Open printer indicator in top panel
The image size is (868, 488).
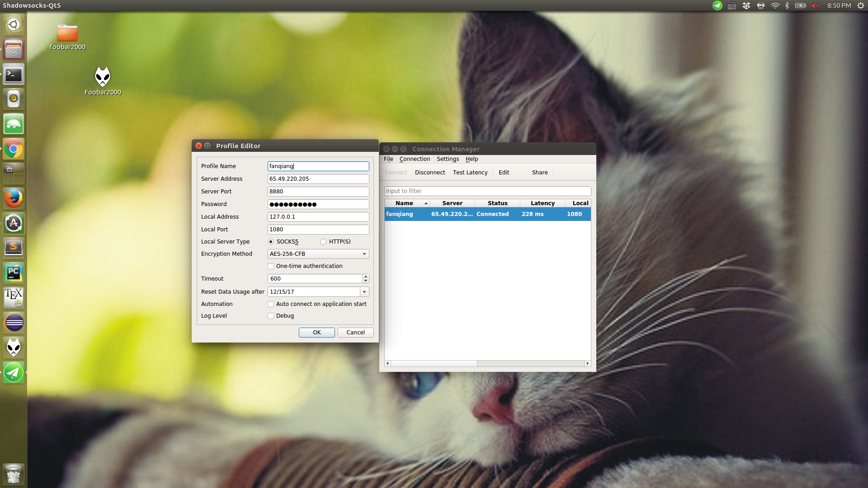(x=761, y=5)
